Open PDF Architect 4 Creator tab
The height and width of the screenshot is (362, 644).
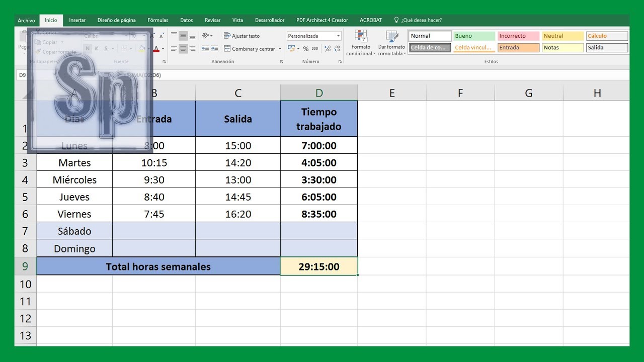[x=322, y=21]
